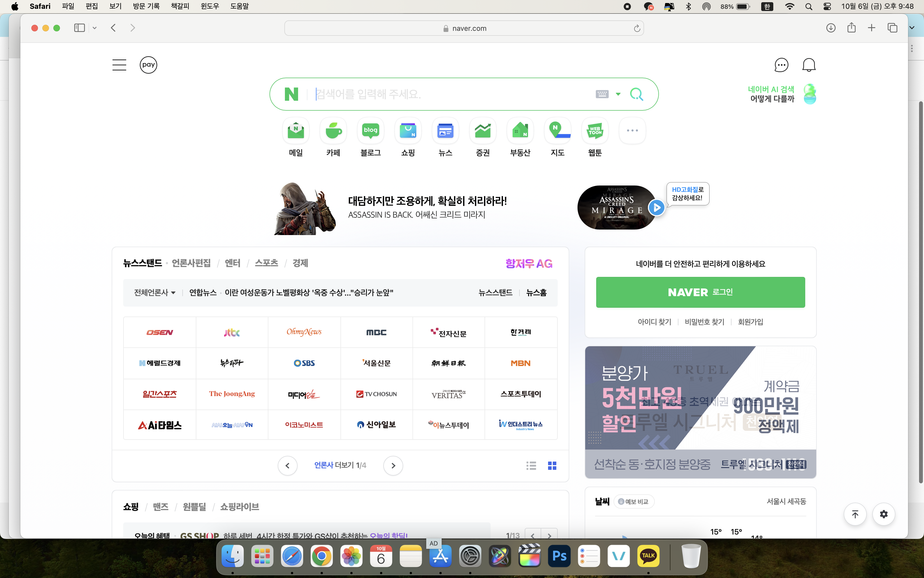This screenshot has width=924, height=578.
Task: Open the Naver hamburger menu
Action: click(119, 65)
